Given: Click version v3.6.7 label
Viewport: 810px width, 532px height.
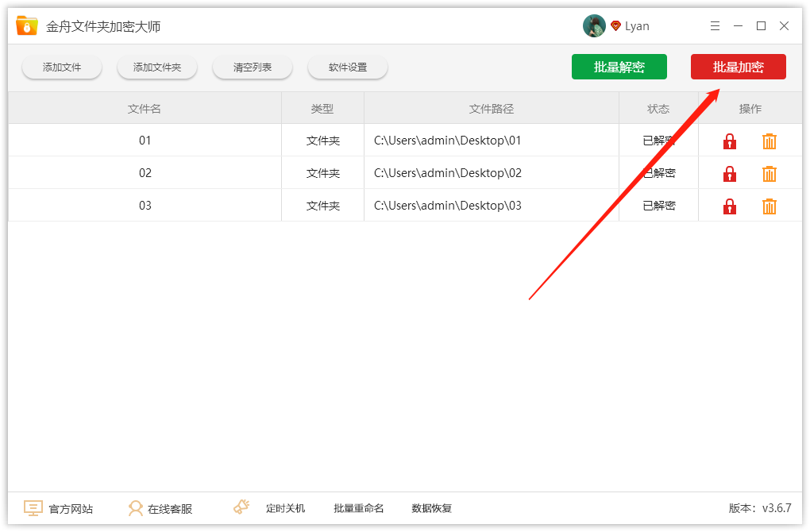Looking at the screenshot, I should [x=760, y=508].
